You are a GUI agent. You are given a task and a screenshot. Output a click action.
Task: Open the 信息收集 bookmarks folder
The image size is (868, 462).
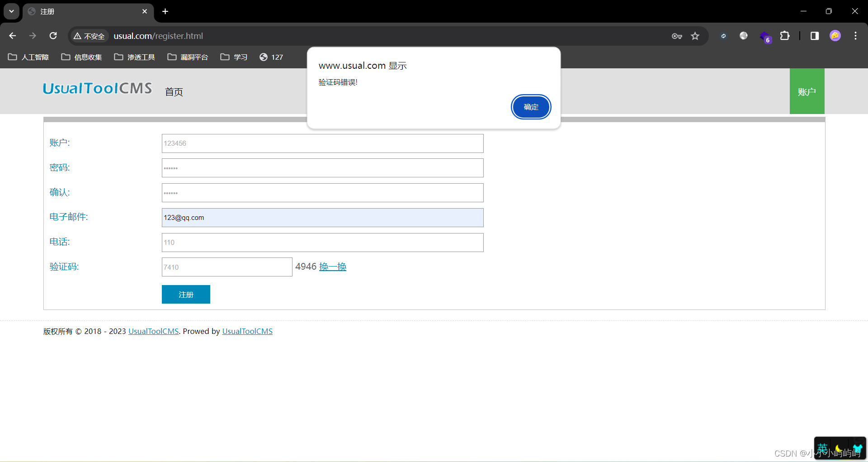82,57
